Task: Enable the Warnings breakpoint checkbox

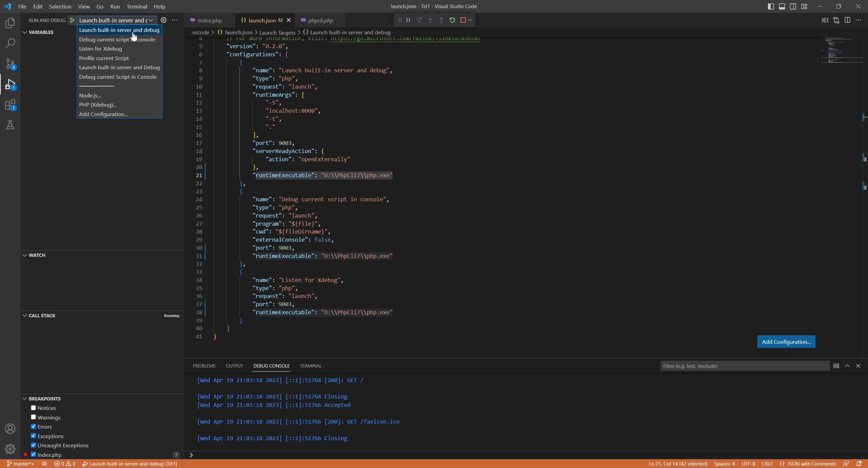Action: [33, 417]
